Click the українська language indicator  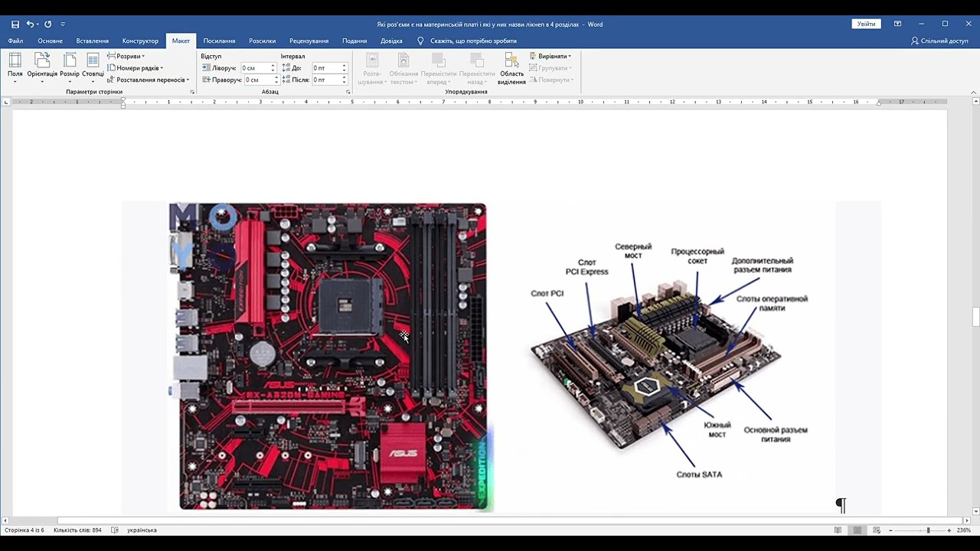(142, 530)
